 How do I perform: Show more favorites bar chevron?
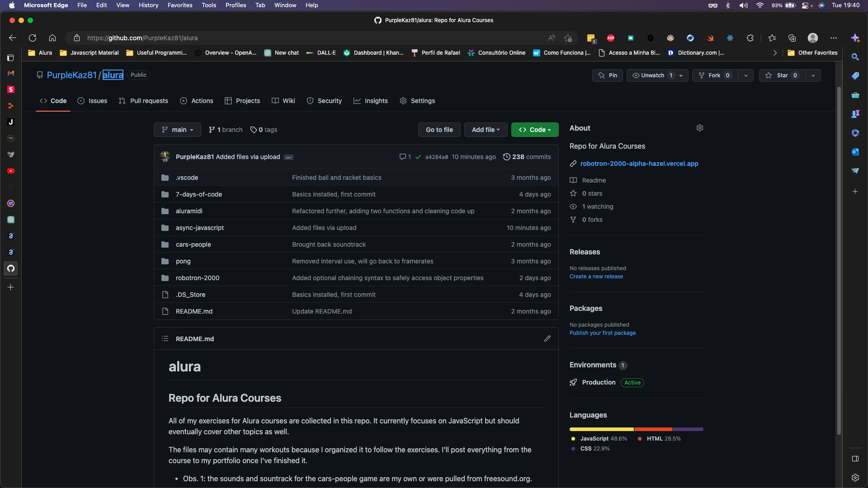click(x=775, y=53)
